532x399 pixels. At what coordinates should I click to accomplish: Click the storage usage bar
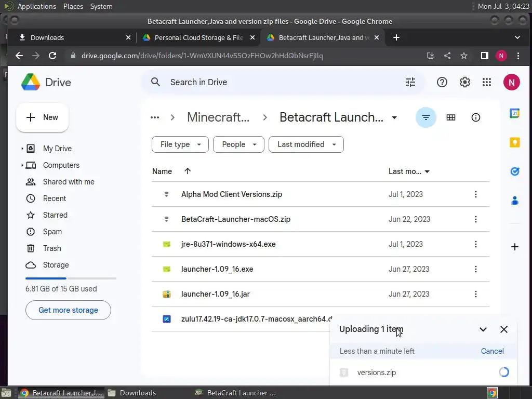[71, 278]
